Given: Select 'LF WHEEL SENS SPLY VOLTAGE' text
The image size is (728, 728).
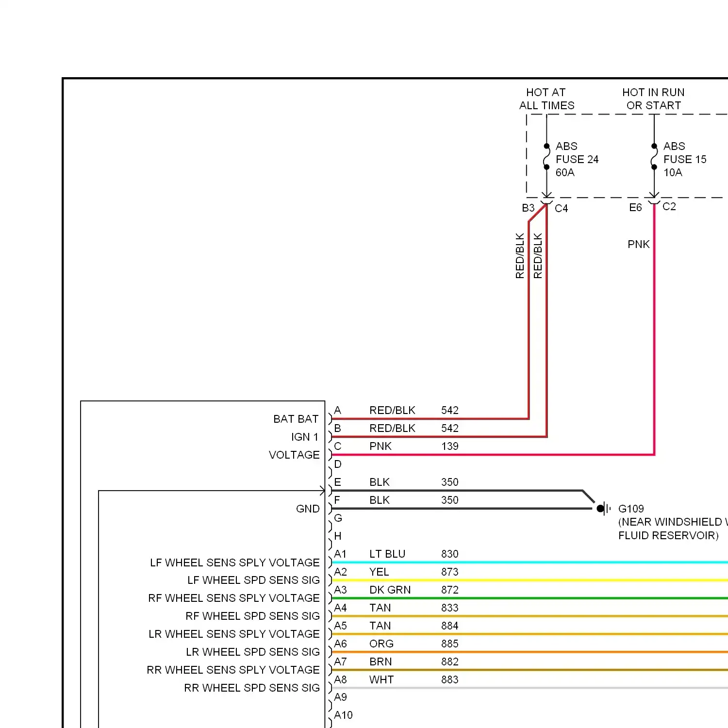Looking at the screenshot, I should [x=234, y=563].
